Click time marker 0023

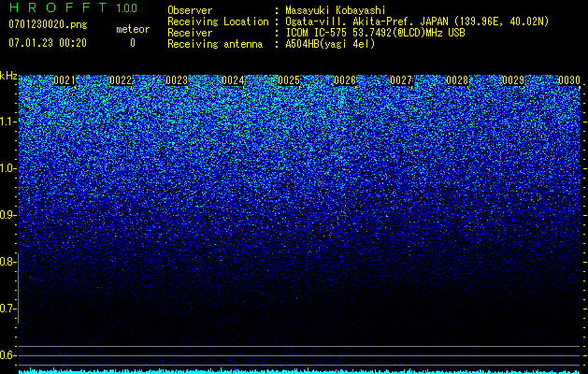tap(177, 80)
